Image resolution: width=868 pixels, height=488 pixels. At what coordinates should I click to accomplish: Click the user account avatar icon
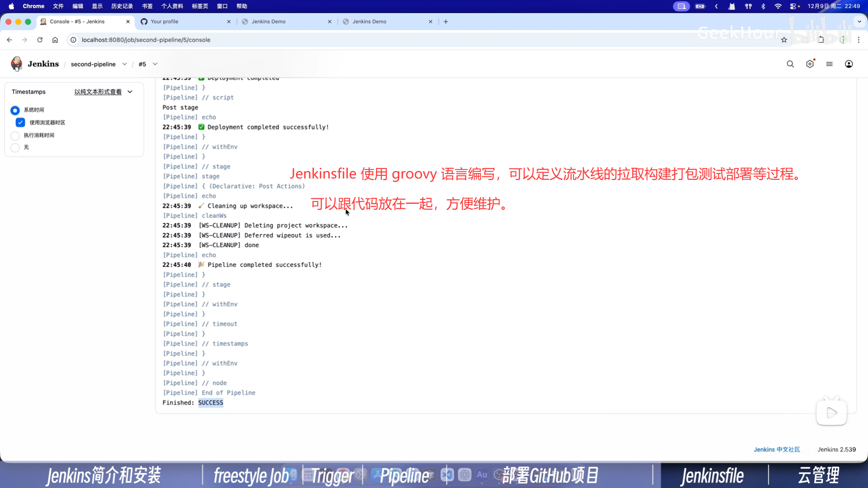(x=849, y=64)
